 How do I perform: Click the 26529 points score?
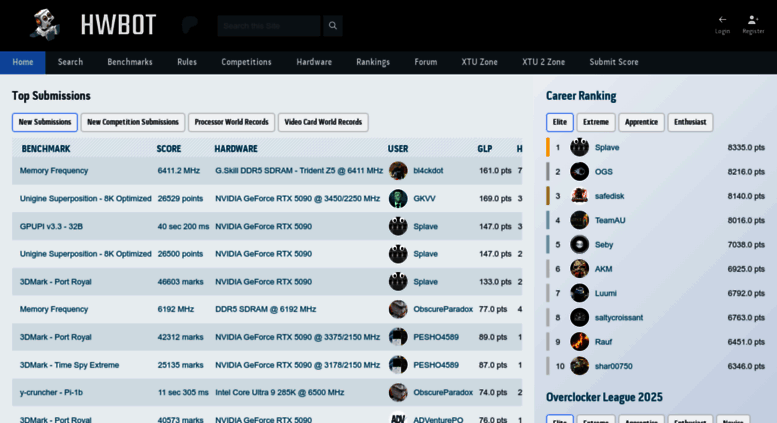[180, 199]
